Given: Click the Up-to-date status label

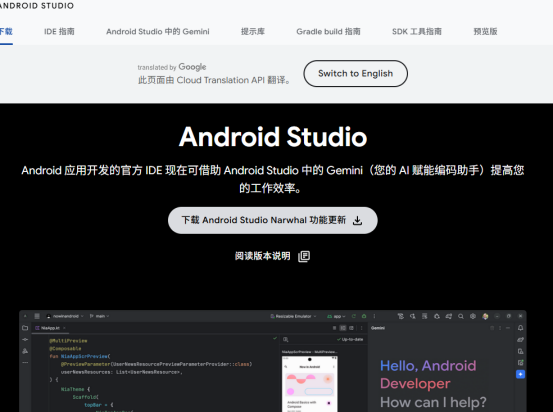Looking at the screenshot, I should (x=350, y=339).
